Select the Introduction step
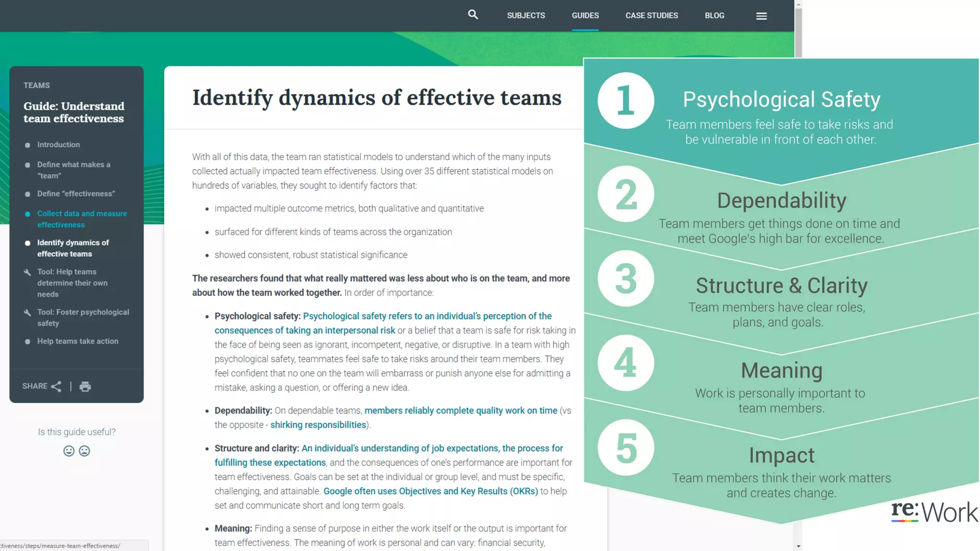The width and height of the screenshot is (980, 551). click(x=58, y=144)
